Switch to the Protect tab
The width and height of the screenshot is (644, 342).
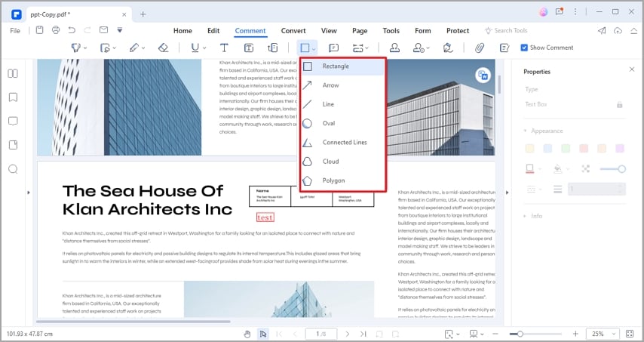click(458, 30)
